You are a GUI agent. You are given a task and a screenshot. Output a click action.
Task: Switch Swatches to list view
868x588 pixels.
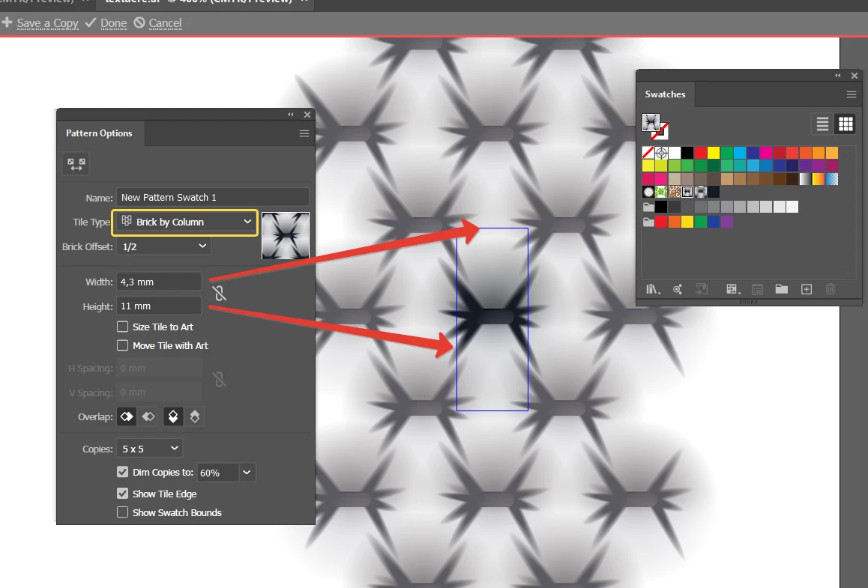[822, 124]
